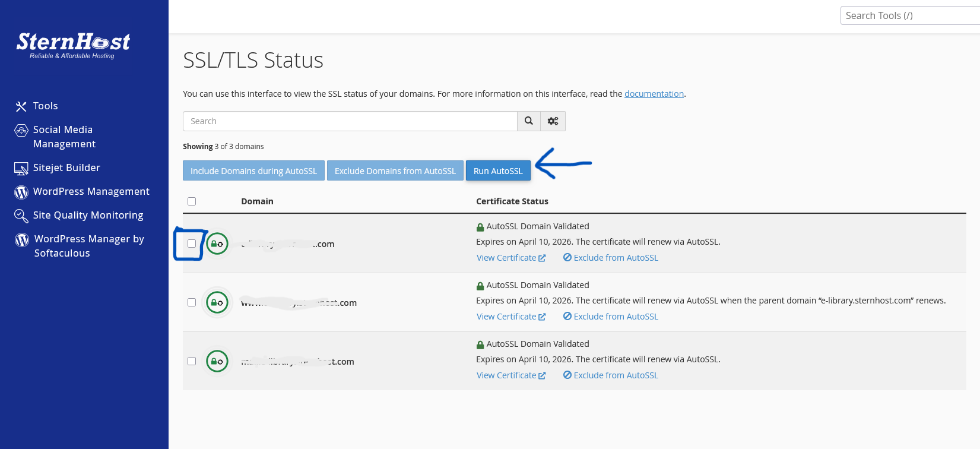
Task: Open the documentation link
Action: (654, 94)
